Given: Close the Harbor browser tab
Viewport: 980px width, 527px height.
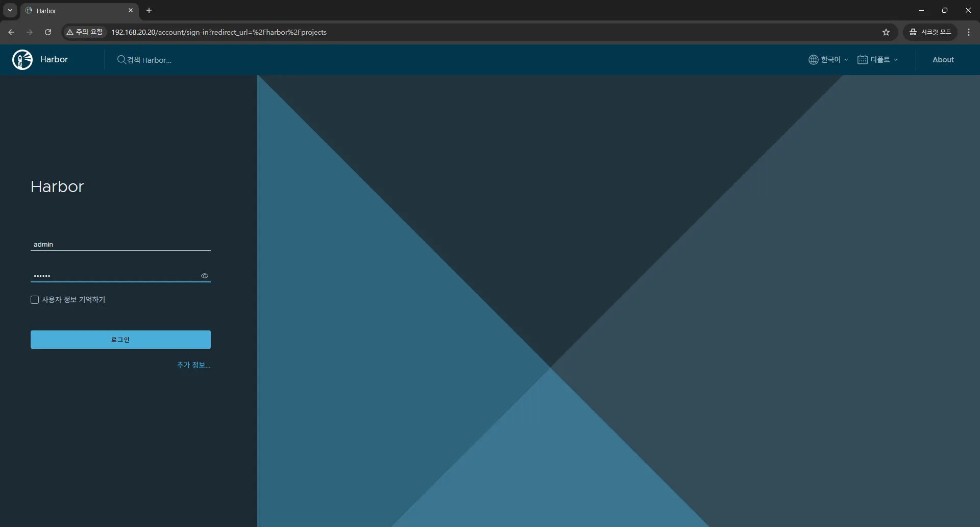Looking at the screenshot, I should click(x=131, y=10).
